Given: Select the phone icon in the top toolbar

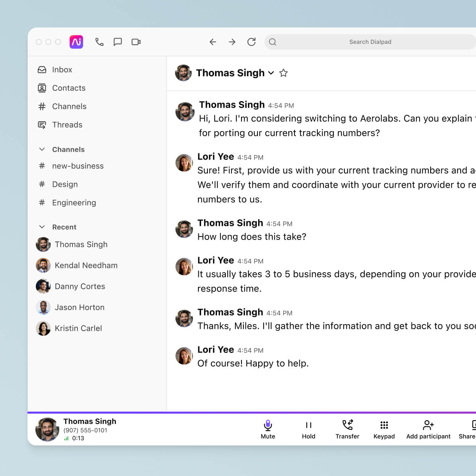Looking at the screenshot, I should pyautogui.click(x=100, y=42).
